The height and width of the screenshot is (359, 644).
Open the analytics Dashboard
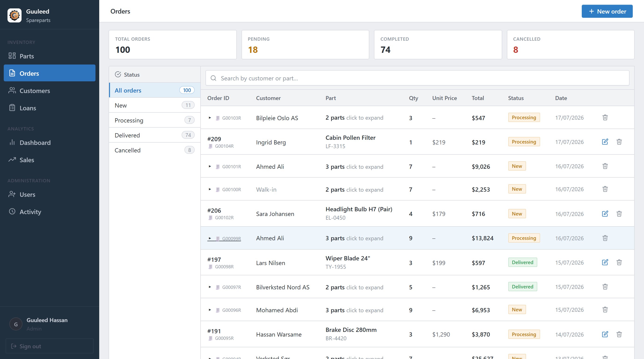[50, 143]
